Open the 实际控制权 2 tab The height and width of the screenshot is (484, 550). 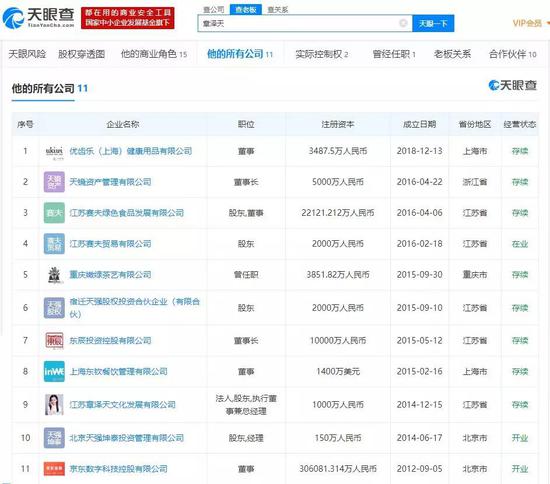[322, 54]
